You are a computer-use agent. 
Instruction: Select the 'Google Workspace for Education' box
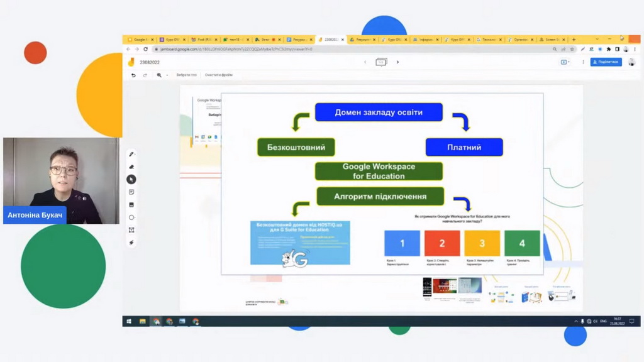(x=379, y=171)
